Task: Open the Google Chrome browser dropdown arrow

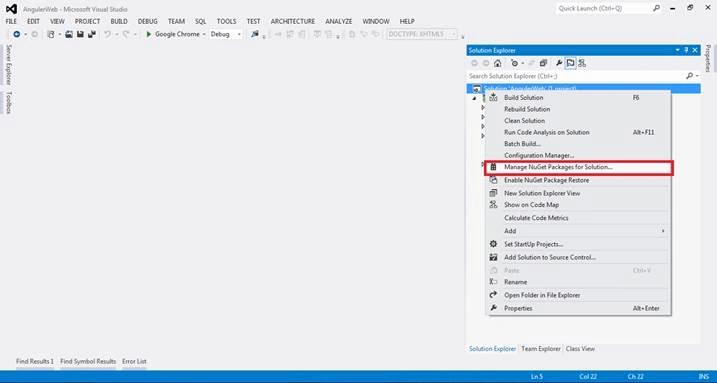Action: (204, 34)
